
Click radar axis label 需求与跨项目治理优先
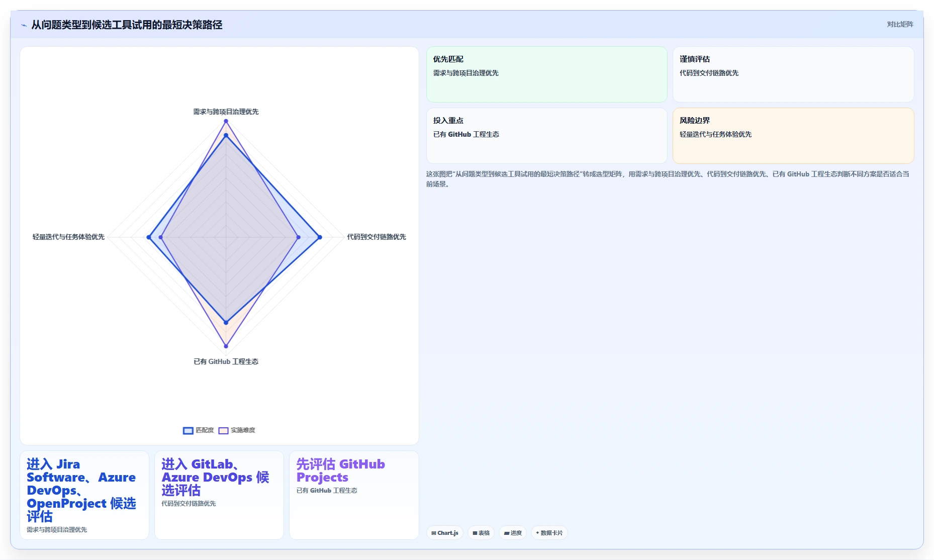[226, 112]
